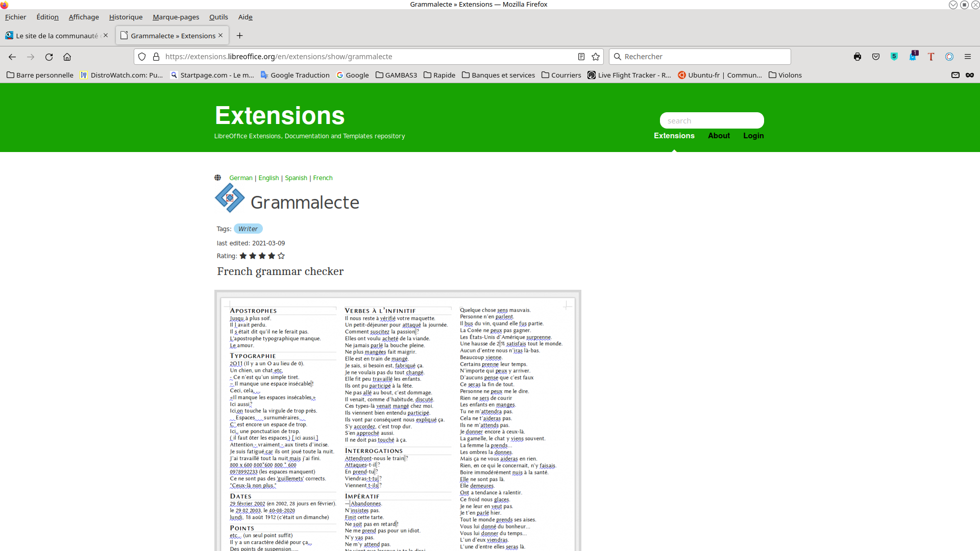
Task: Open the Live Flight Tracker bookmark
Action: point(629,75)
